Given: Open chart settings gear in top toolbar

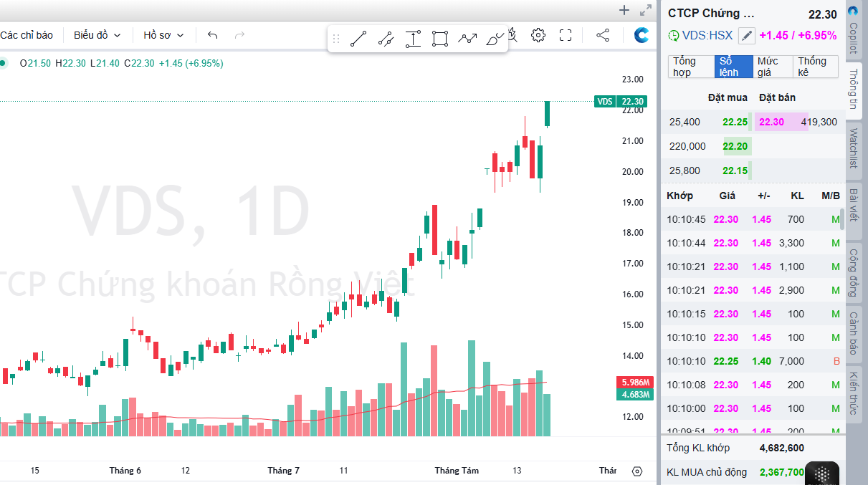Looking at the screenshot, I should (x=538, y=35).
